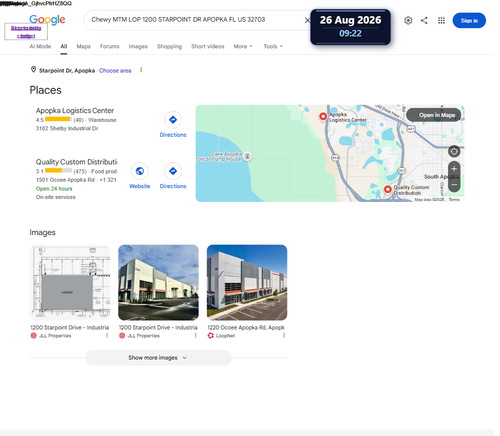
Task: Expand the More dropdown
Action: coord(243,46)
